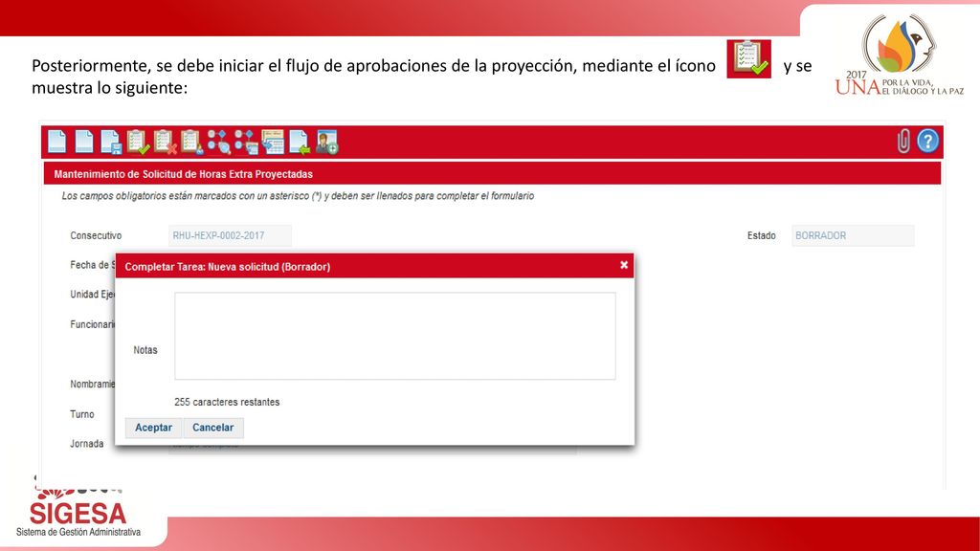This screenshot has width=980, height=551.
Task: Open workflow diagram icon with window
Action: [246, 142]
